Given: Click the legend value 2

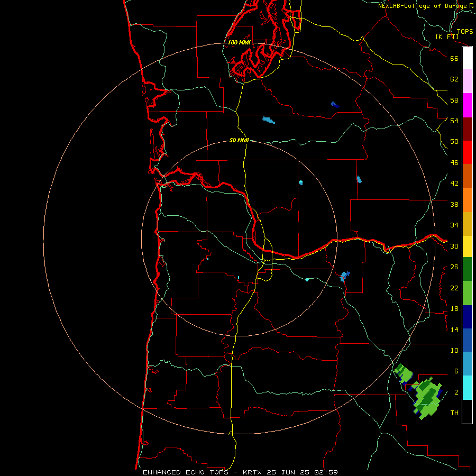Looking at the screenshot, I should (456, 392).
